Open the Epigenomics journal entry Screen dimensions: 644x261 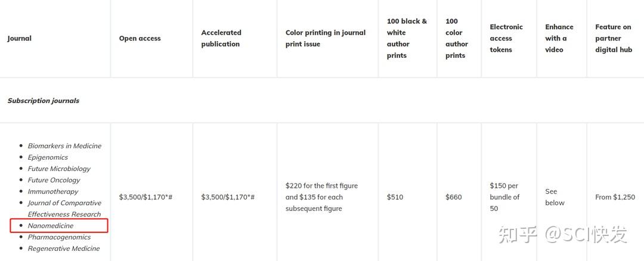(48, 157)
